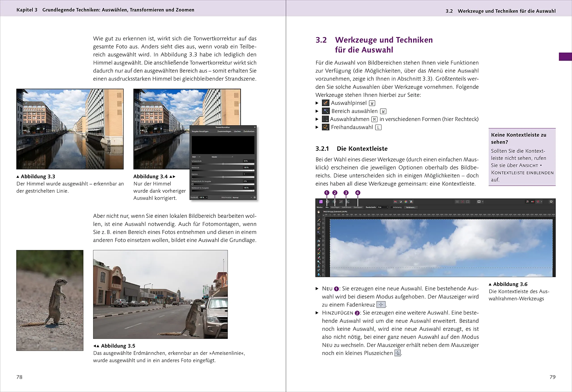Click the Auto Levels toolbar icon
The width and height of the screenshot is (572, 392).
coord(395,202)
